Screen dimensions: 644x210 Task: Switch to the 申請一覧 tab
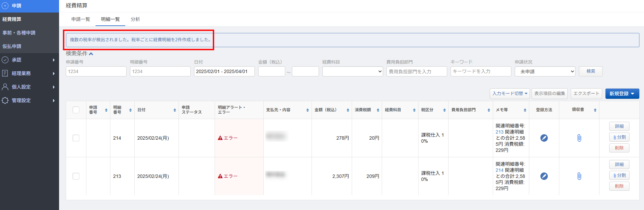pyautogui.click(x=81, y=19)
